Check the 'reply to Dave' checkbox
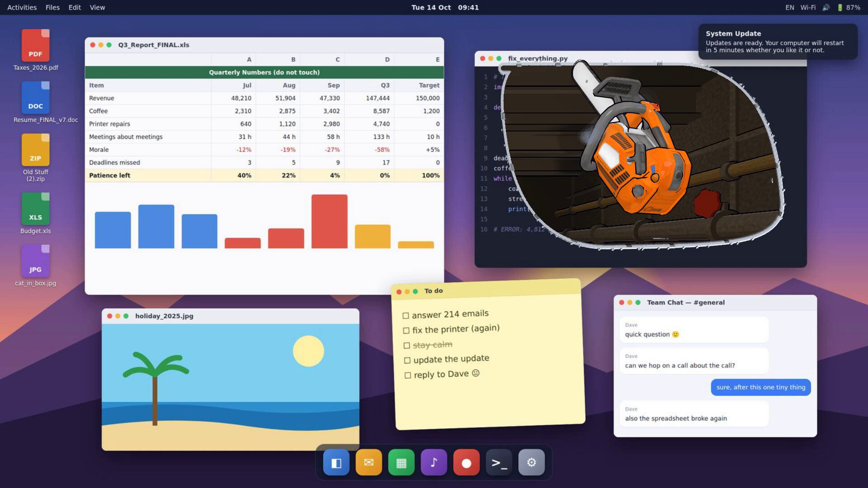Viewport: 868px width, 488px height. [407, 375]
